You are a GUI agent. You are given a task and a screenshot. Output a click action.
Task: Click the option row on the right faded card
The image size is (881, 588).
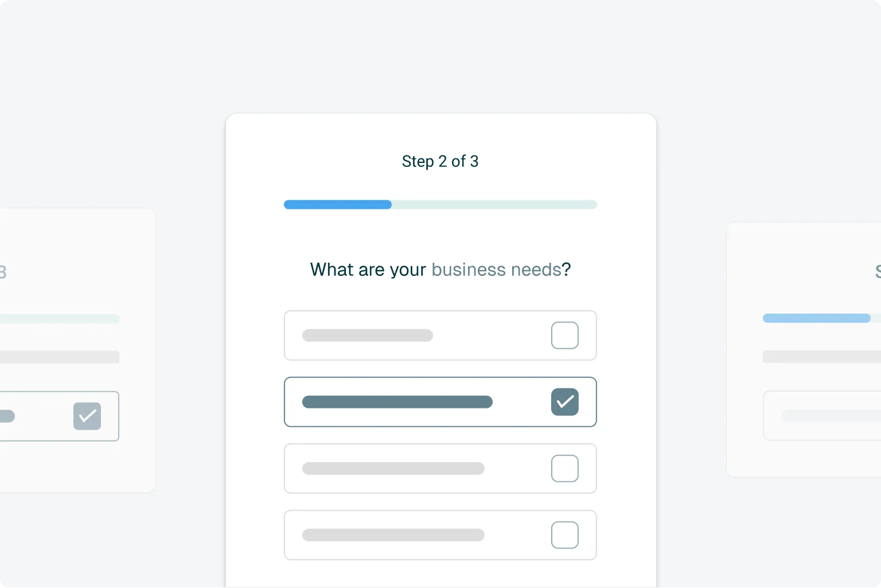(821, 416)
